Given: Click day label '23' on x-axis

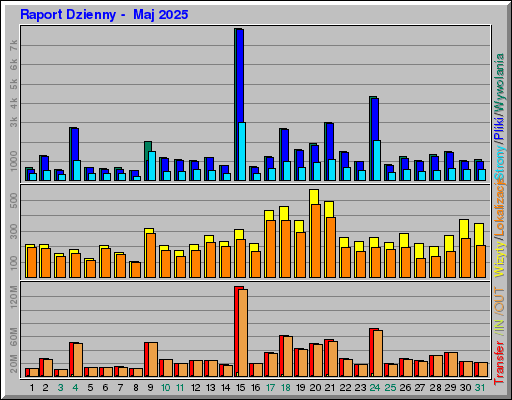Looking at the screenshot, I should point(360,388).
